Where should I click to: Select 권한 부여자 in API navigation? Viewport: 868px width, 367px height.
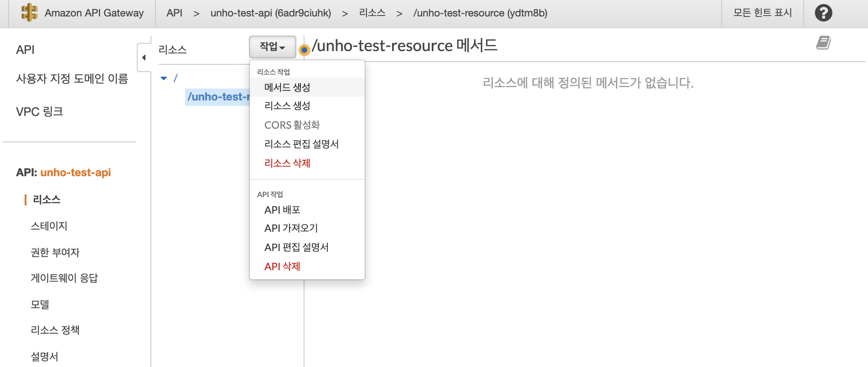pyautogui.click(x=55, y=252)
